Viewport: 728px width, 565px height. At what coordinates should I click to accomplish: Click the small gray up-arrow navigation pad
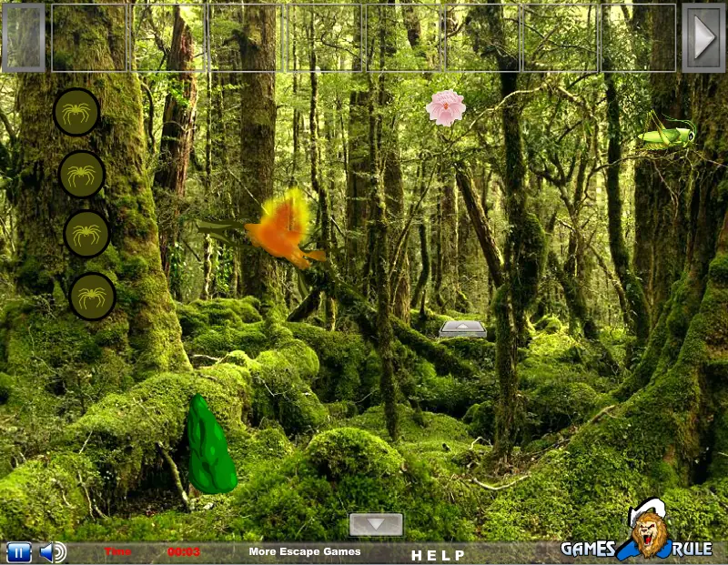[x=462, y=328]
